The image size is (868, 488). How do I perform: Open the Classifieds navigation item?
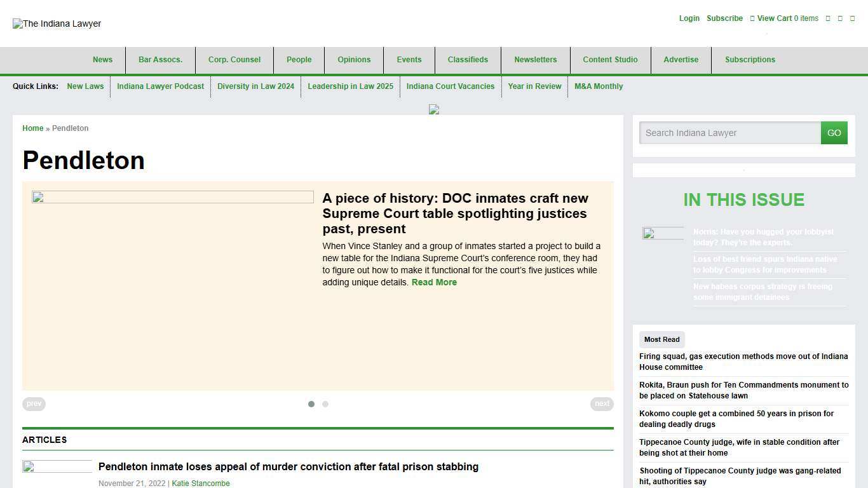coord(468,60)
